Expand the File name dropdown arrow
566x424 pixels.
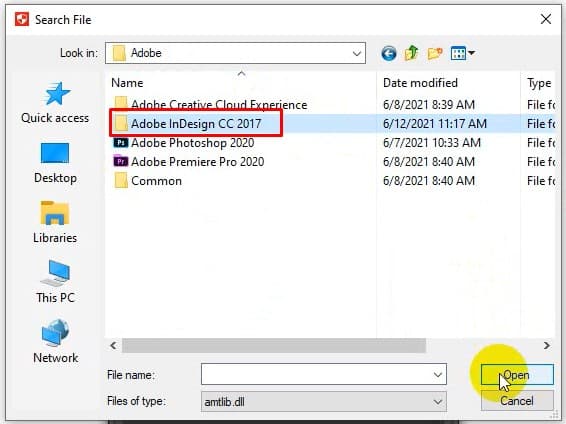point(437,375)
